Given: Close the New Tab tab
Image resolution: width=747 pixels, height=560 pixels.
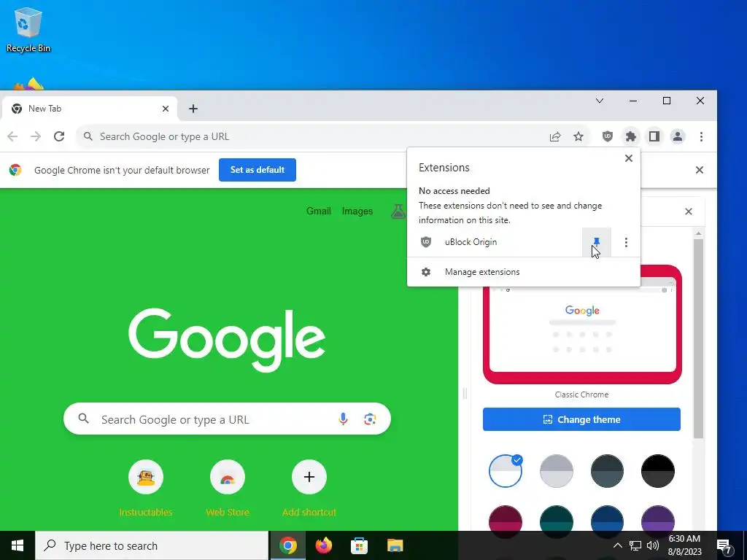Looking at the screenshot, I should point(166,109).
